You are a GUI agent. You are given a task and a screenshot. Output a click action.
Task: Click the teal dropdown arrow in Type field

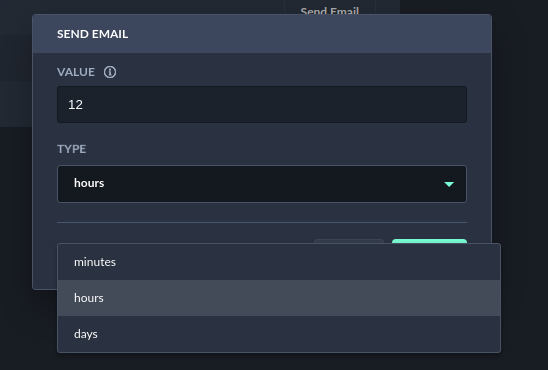[x=449, y=184]
